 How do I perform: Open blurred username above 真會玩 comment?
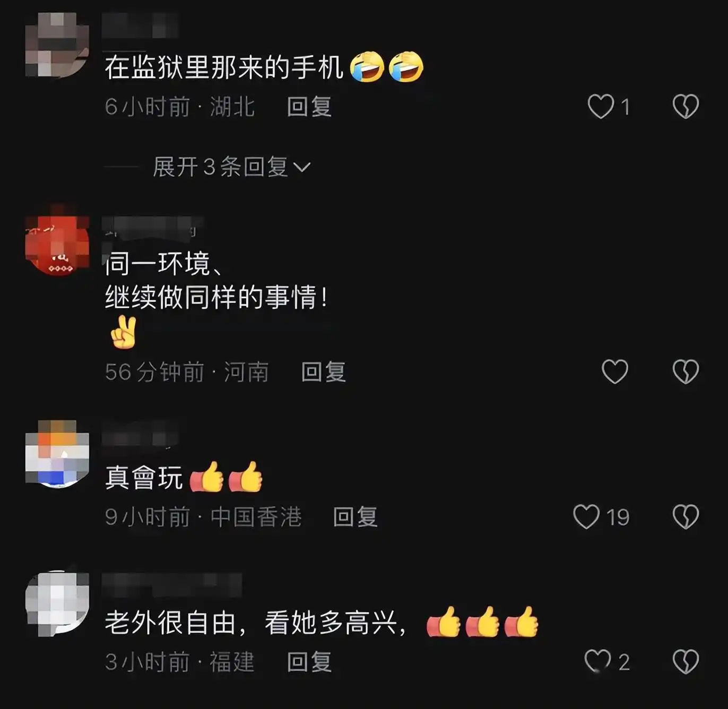click(141, 436)
